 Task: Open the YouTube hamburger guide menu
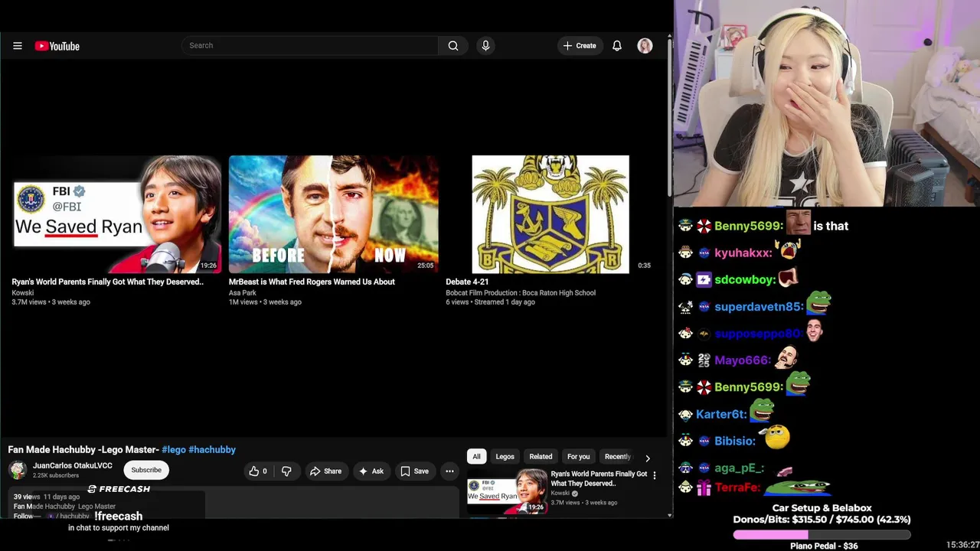[18, 46]
